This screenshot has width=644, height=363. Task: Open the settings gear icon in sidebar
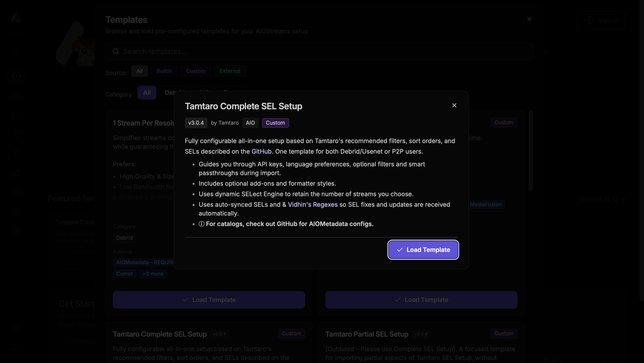click(x=16, y=212)
